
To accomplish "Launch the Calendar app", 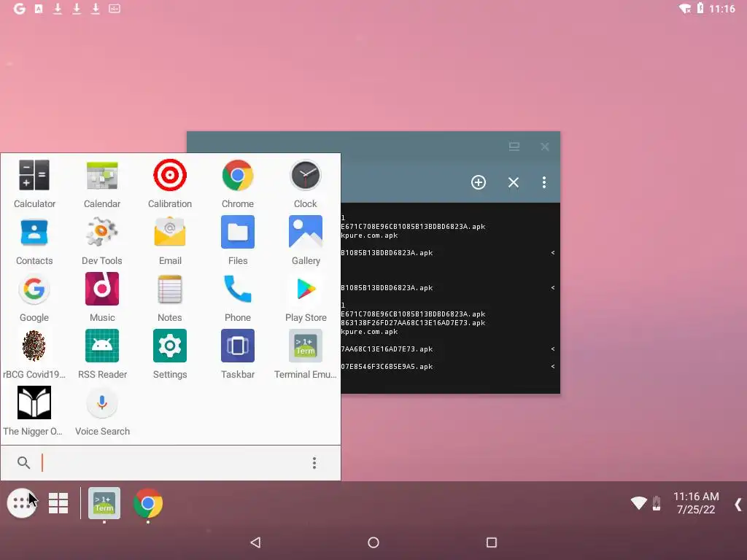I will click(102, 184).
